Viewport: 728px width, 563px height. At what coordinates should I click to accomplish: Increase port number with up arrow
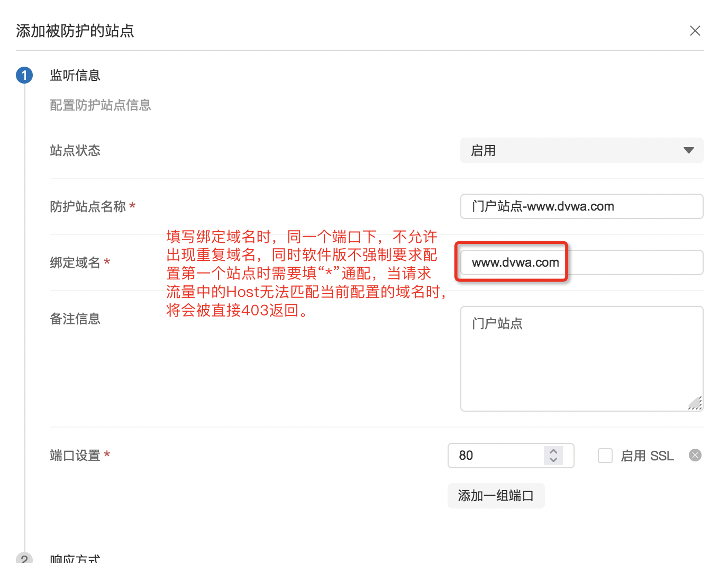[553, 451]
